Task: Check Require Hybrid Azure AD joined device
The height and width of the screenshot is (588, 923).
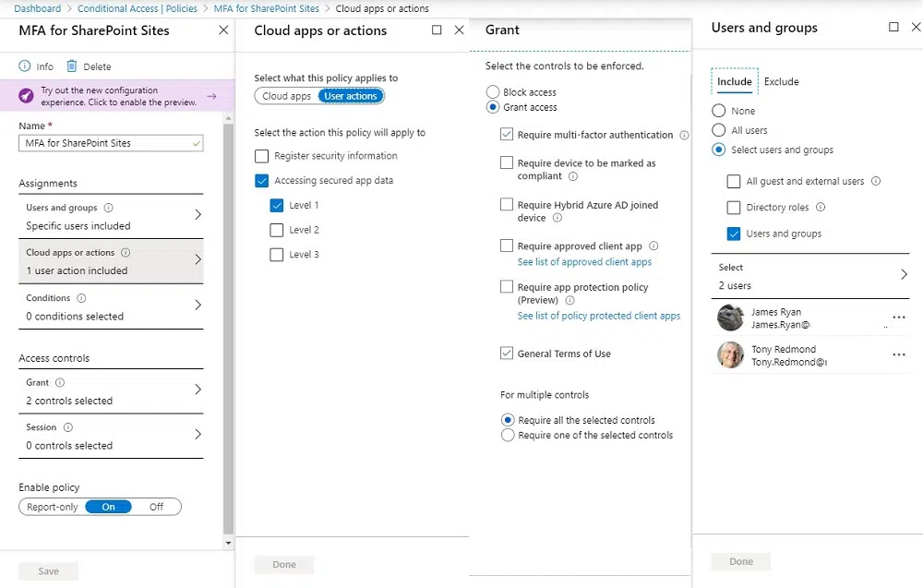Action: tap(506, 204)
